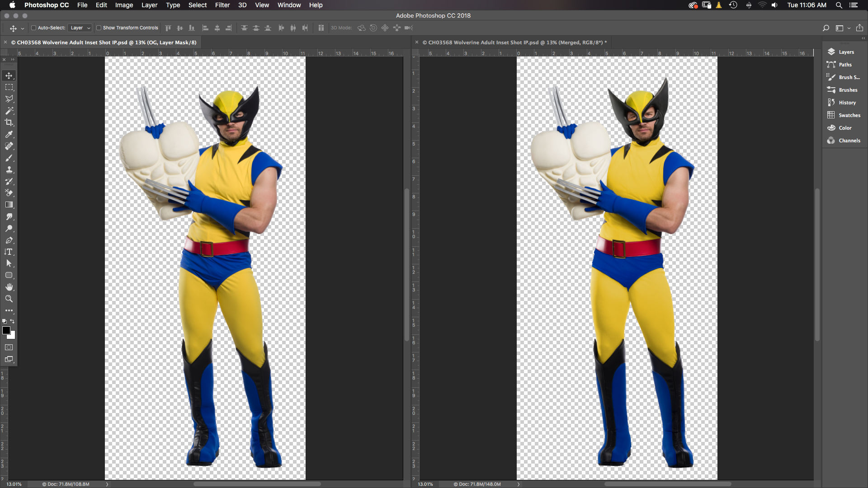868x488 pixels.
Task: Select the Gradient tool
Action: click(9, 205)
